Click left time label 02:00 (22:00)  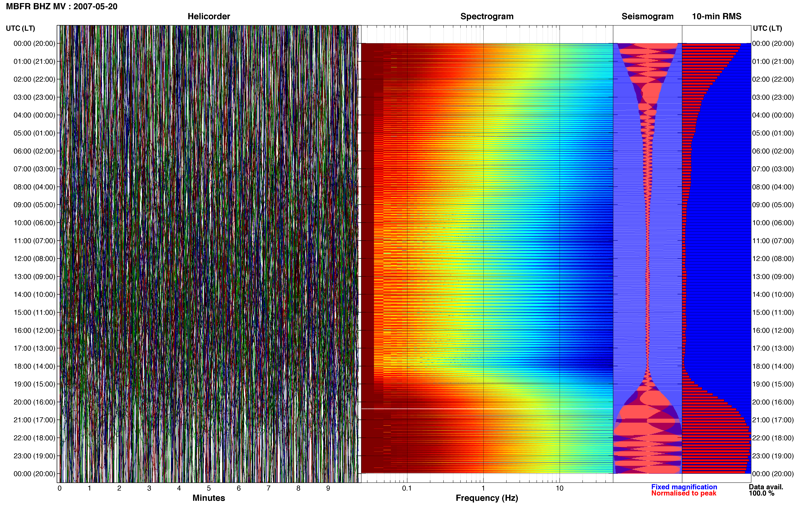tap(34, 79)
